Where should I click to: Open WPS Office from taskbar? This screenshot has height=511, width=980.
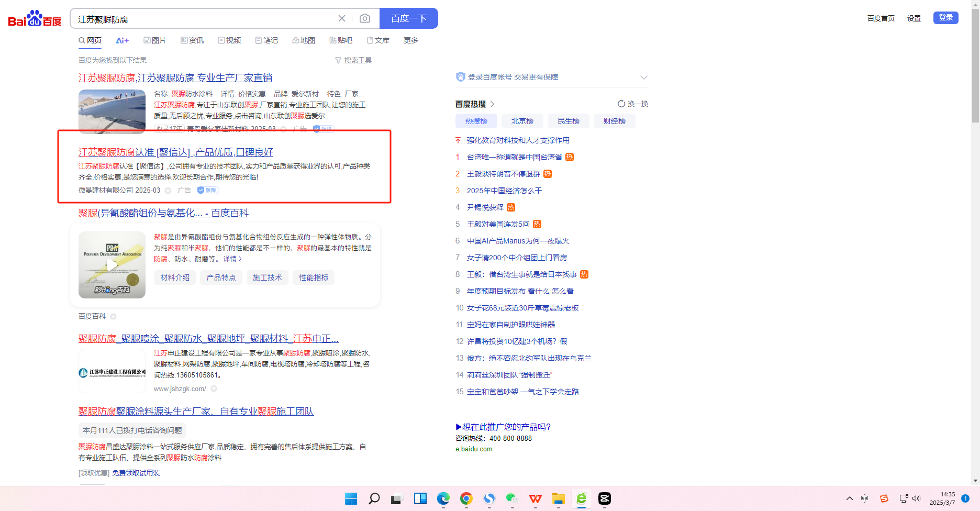tap(535, 499)
